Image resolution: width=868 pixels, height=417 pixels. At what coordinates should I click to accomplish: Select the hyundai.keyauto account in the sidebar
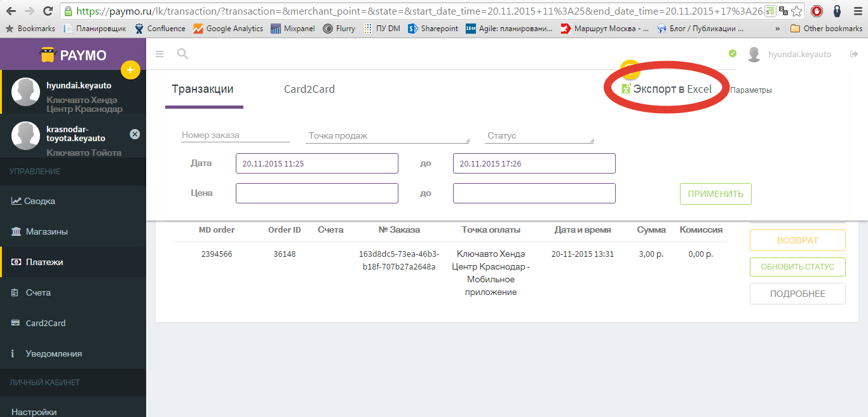click(73, 92)
